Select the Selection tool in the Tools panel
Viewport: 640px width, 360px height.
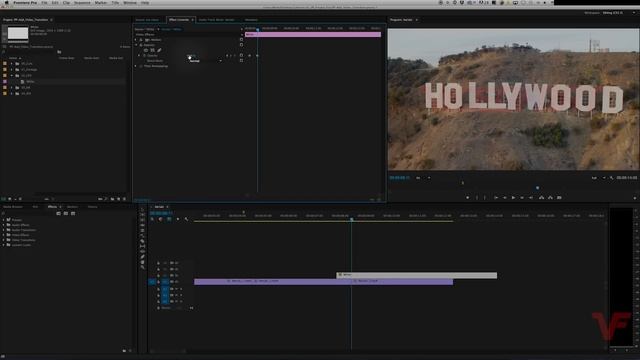(x=142, y=209)
